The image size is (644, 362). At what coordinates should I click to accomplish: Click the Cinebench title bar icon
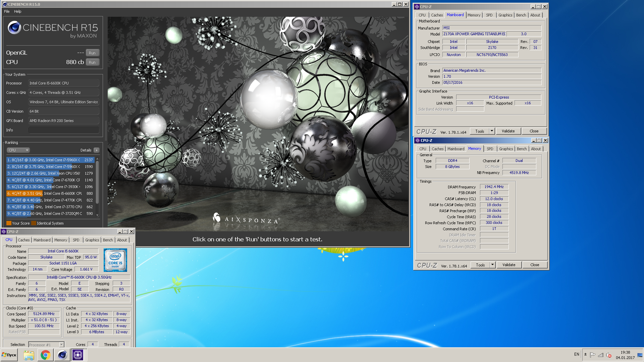[5, 4]
